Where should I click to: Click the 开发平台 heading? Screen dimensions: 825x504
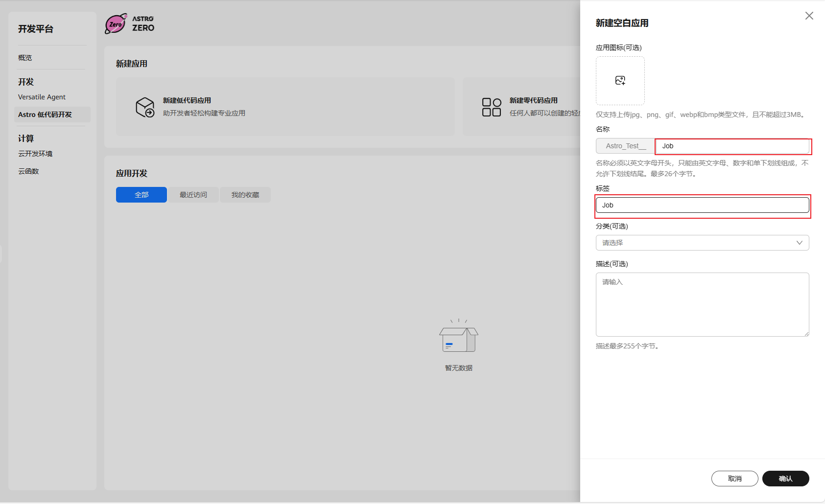36,29
